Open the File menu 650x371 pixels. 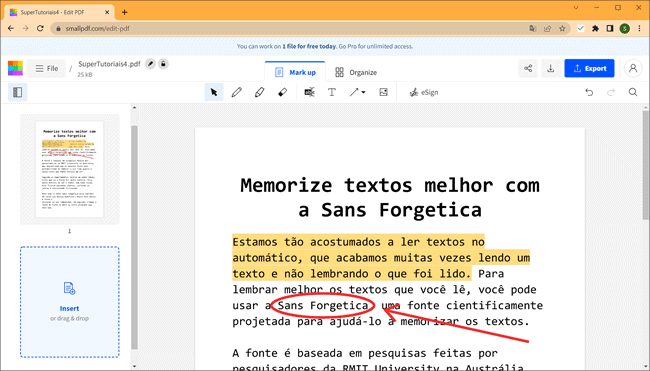pos(47,68)
